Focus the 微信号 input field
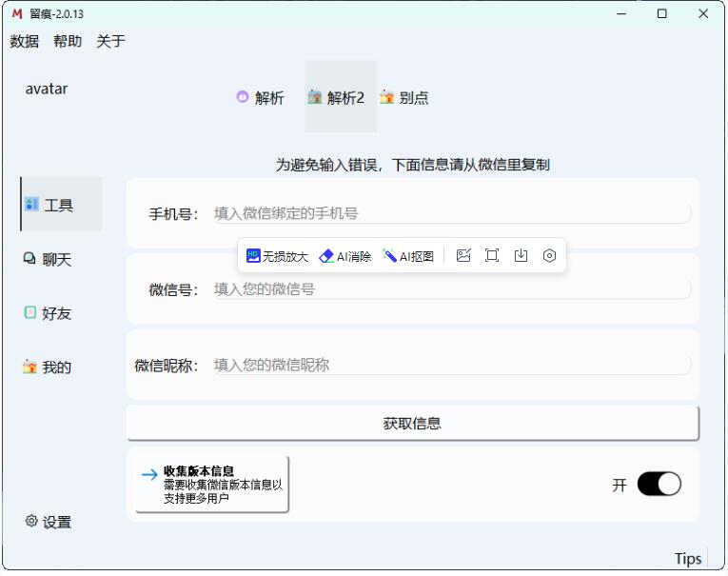The height and width of the screenshot is (576, 728). pyautogui.click(x=452, y=288)
